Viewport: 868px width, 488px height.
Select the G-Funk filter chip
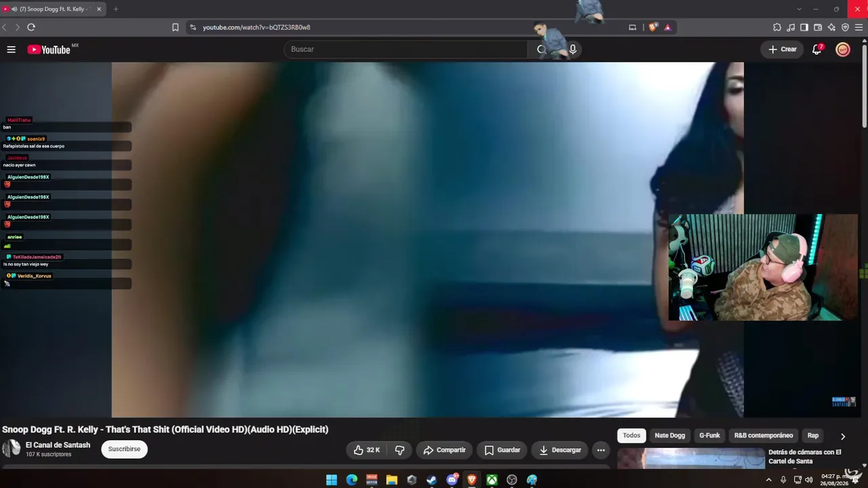(x=709, y=436)
